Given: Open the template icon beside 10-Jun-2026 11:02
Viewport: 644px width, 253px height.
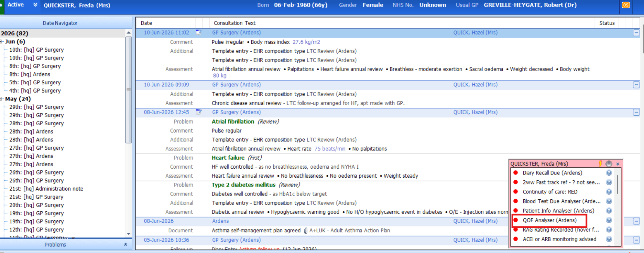Looking at the screenshot, I should [199, 32].
